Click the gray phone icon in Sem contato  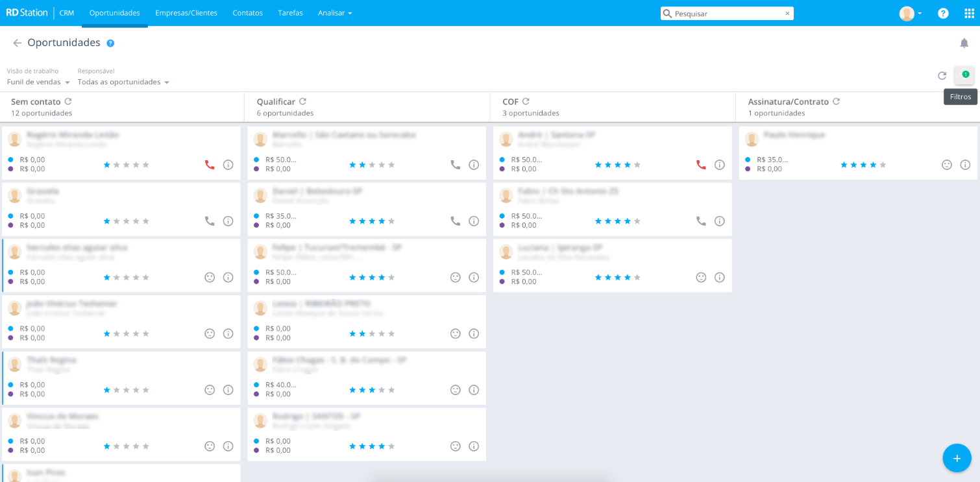[x=210, y=221]
